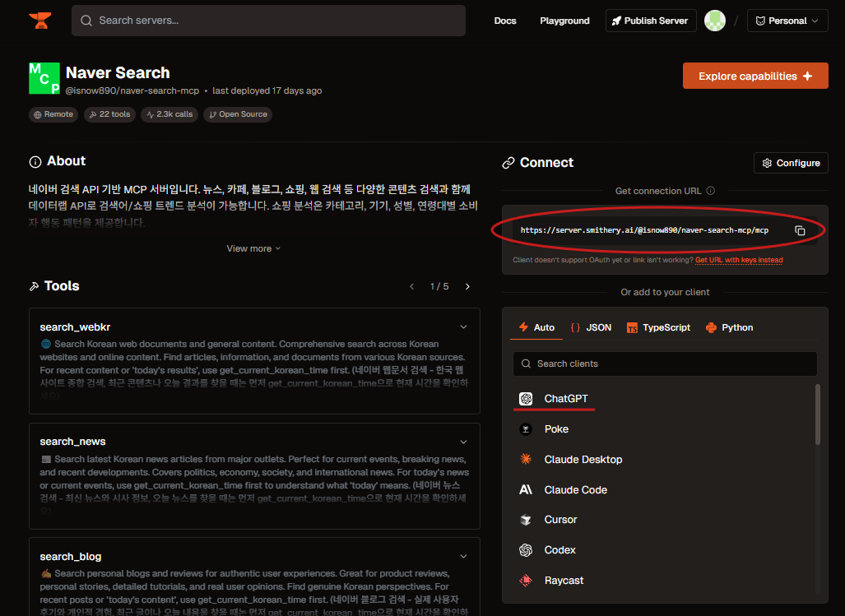Click the info icon beside Get connection URL

click(710, 191)
